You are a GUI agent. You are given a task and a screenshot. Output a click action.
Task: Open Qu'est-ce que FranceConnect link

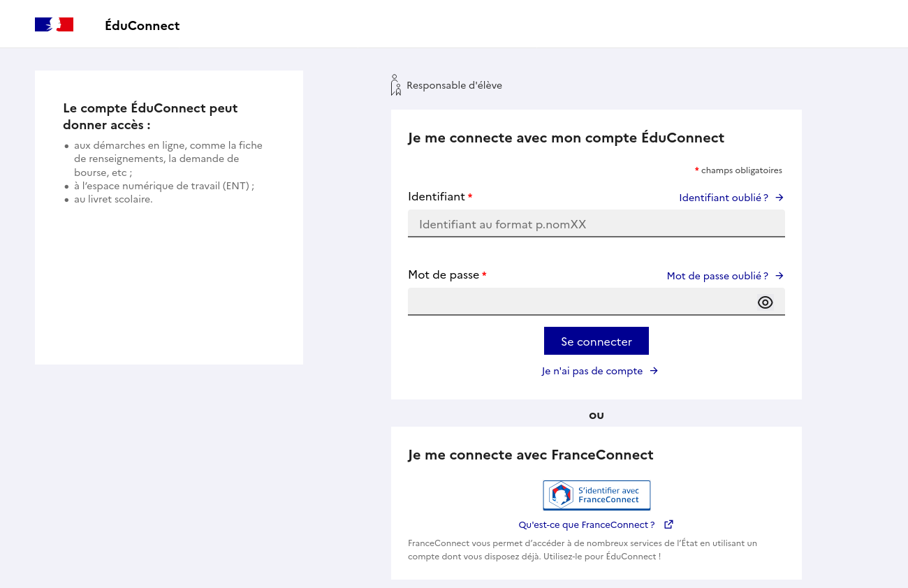pyautogui.click(x=587, y=524)
